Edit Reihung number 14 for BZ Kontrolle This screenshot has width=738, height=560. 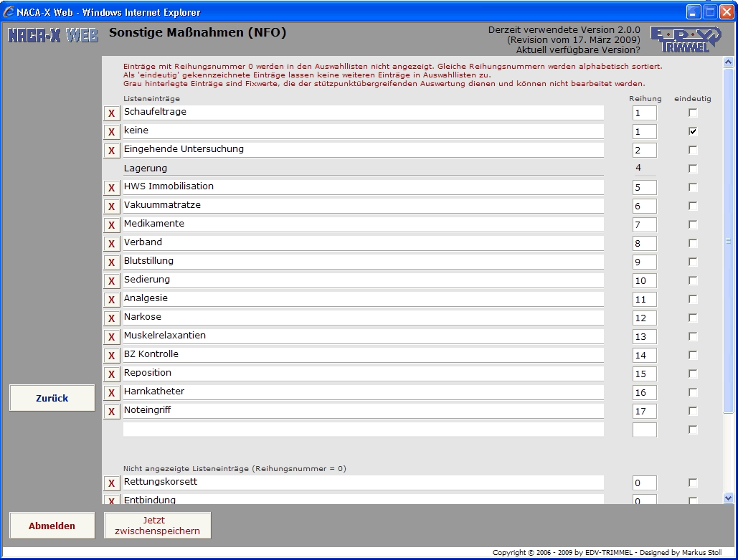tap(645, 356)
